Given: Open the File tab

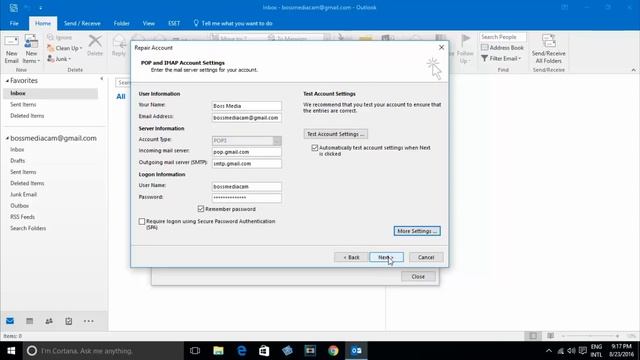Looking at the screenshot, I should 14,23.
